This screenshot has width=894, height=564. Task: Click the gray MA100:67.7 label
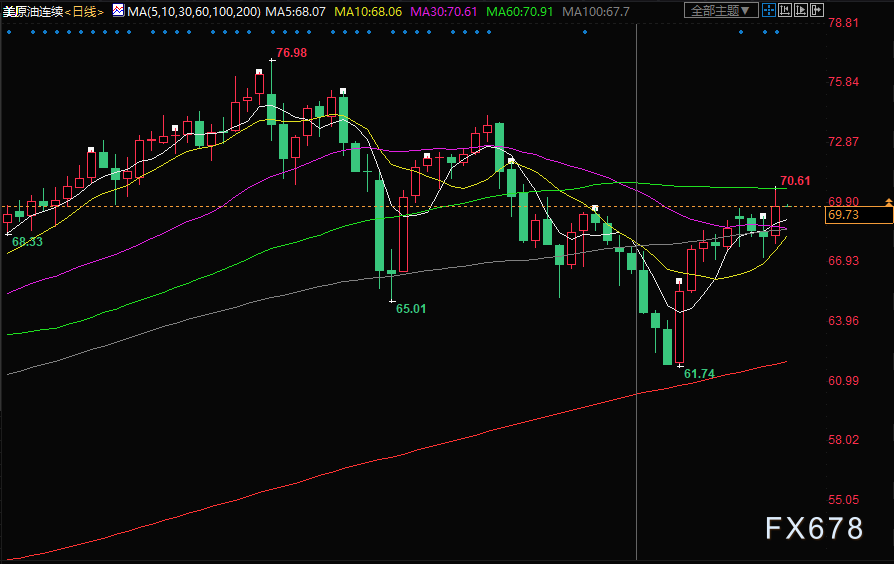tap(596, 11)
